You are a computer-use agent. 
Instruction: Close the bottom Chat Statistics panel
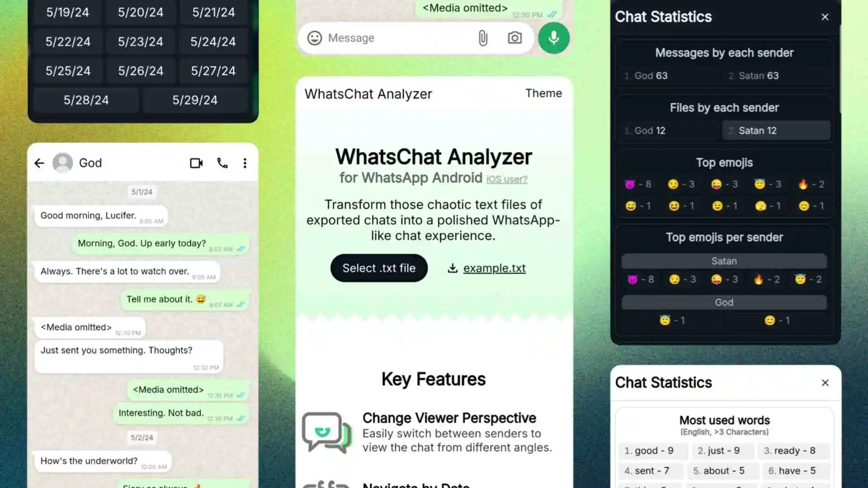point(825,383)
